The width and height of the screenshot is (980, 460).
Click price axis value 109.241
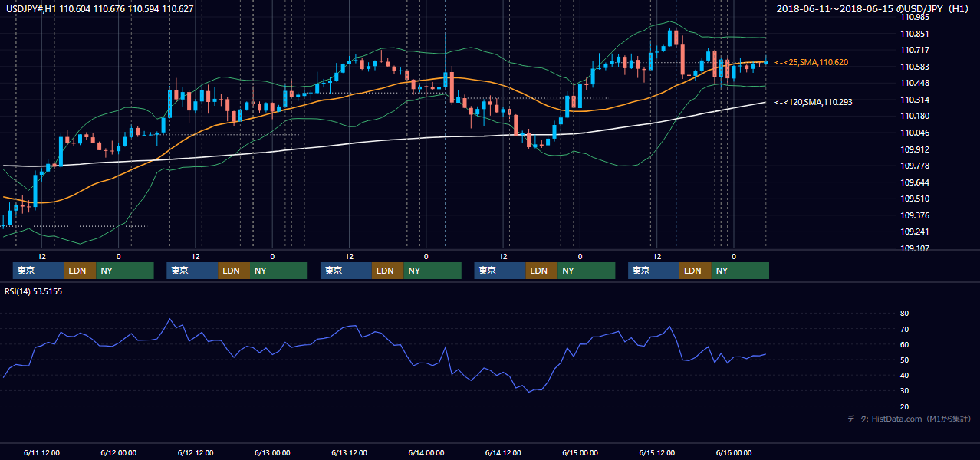914,232
